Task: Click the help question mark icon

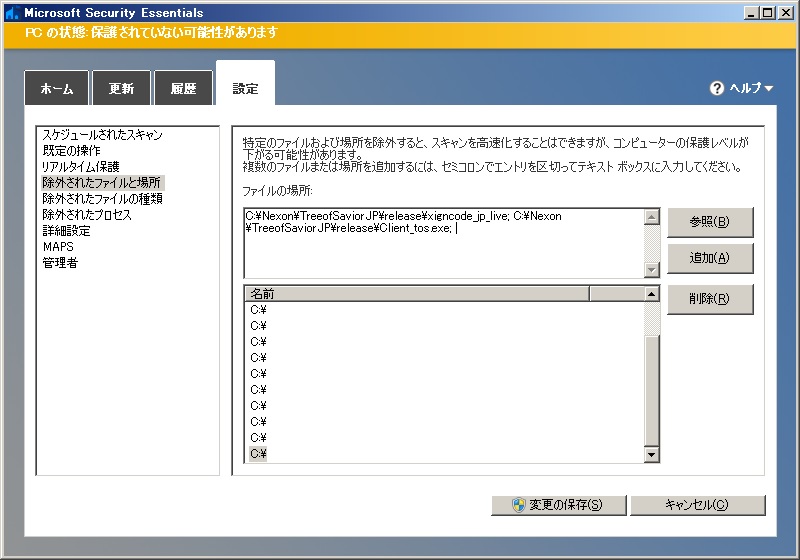Action: [717, 88]
